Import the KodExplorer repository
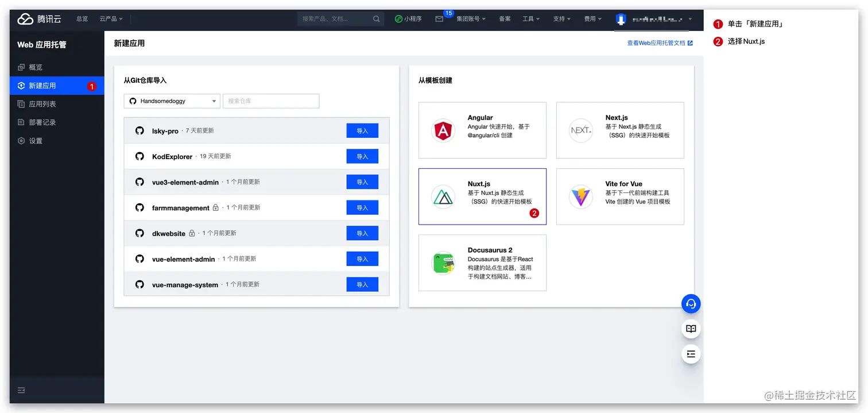This screenshot has width=868, height=413. coord(362,156)
